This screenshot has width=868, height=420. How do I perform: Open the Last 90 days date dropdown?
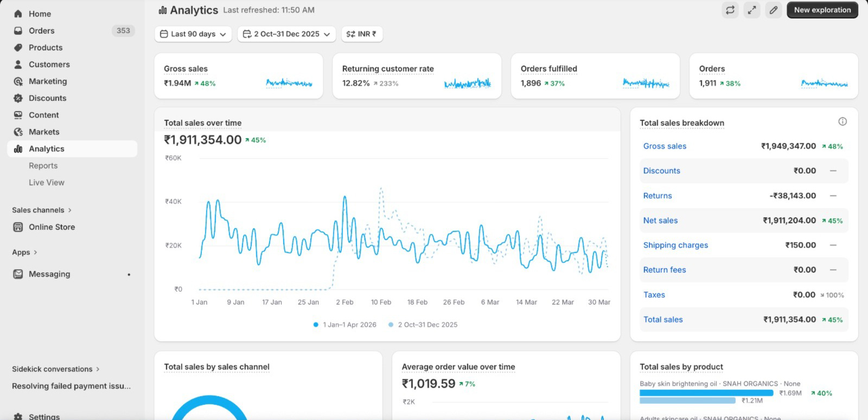tap(193, 34)
